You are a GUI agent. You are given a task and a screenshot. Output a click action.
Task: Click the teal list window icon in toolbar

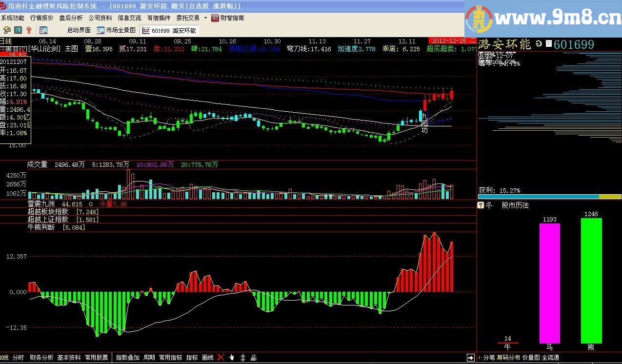coord(18,30)
